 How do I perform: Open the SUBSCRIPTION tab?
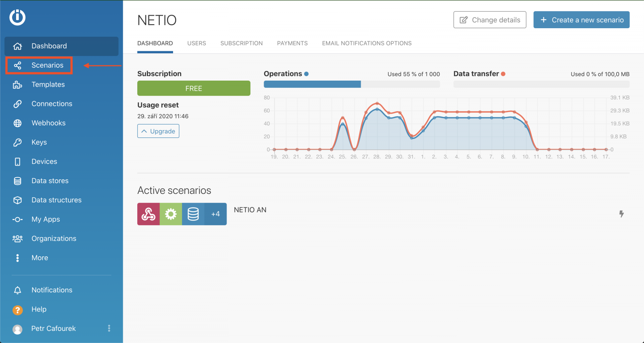click(242, 43)
